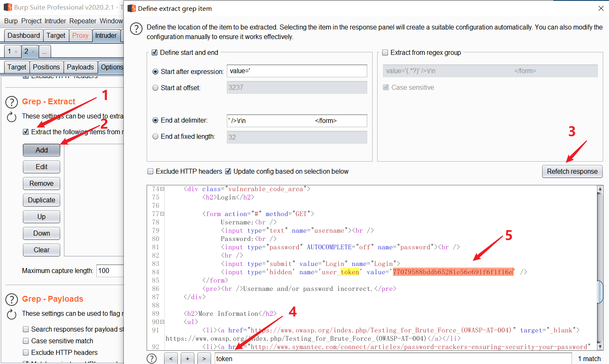Enable Search responses for payload strings
This screenshot has height=364, width=609.
click(26, 329)
